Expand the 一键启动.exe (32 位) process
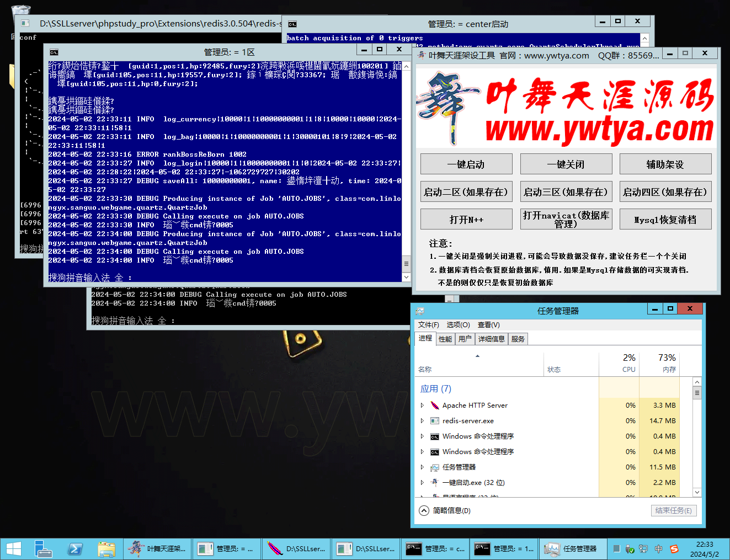Viewport: 730px width, 560px height. pos(423,483)
